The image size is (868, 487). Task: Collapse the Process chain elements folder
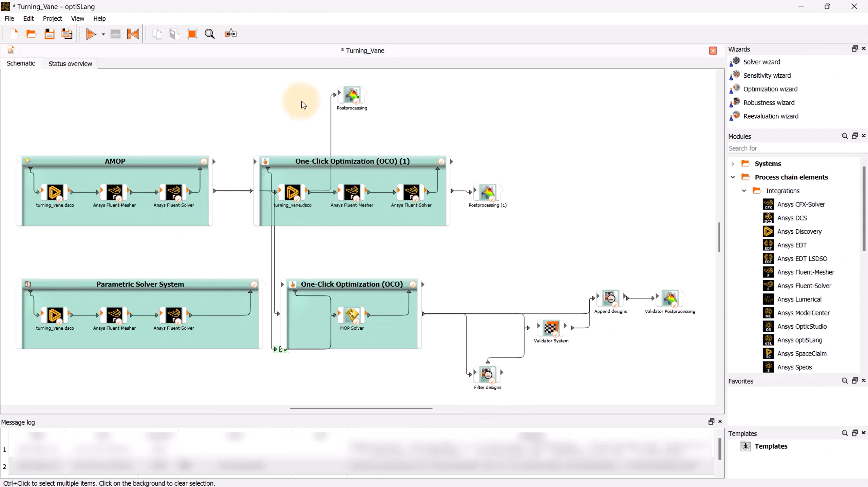[x=733, y=177]
